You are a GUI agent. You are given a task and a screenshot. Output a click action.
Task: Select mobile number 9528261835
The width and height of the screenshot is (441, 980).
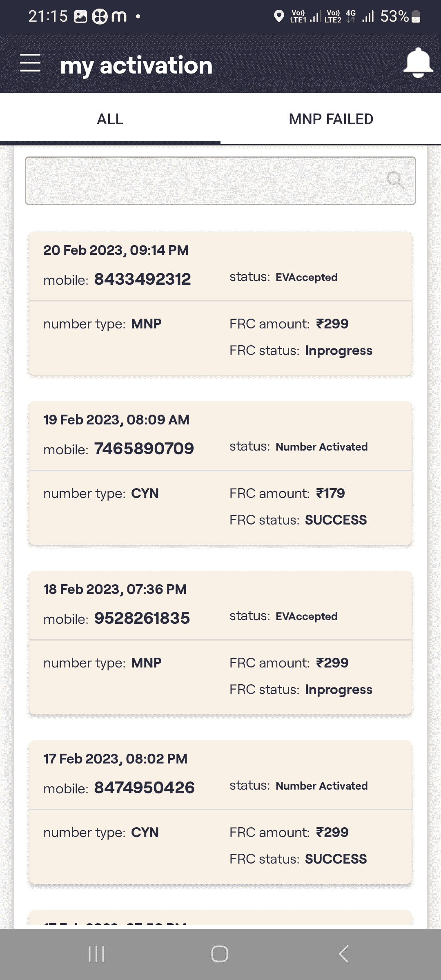[x=142, y=618]
